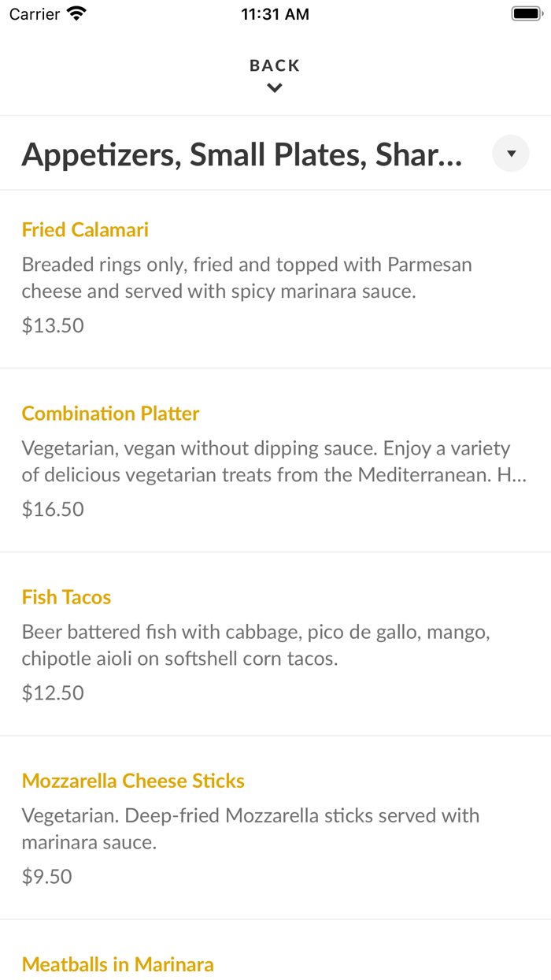Open the Fried Calamari item
The image size is (551, 980).
[x=85, y=230]
